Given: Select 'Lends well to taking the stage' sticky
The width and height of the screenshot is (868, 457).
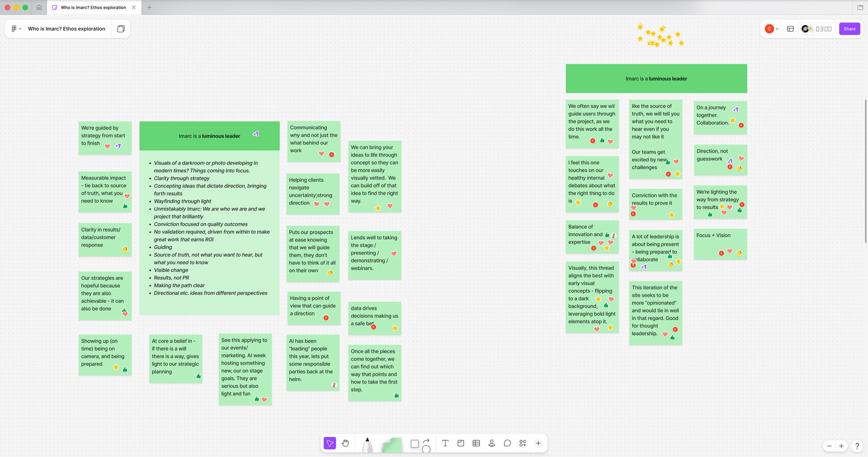Looking at the screenshot, I should tap(375, 255).
